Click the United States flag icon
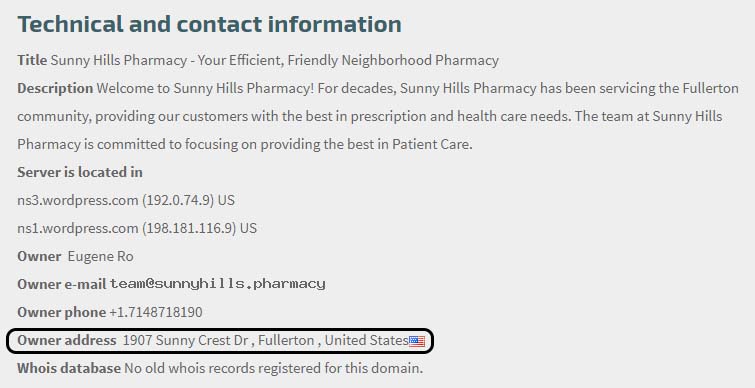The width and height of the screenshot is (755, 388). click(417, 341)
